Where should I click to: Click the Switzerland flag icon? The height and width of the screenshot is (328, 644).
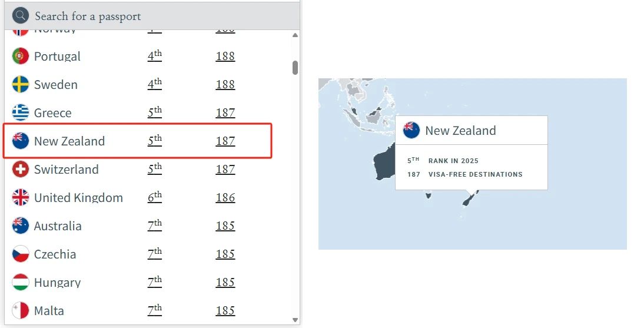(20, 170)
